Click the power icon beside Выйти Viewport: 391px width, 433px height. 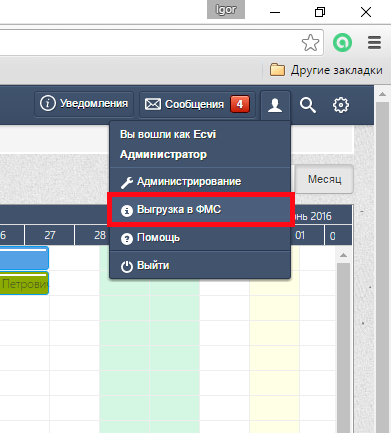pyautogui.click(x=127, y=267)
